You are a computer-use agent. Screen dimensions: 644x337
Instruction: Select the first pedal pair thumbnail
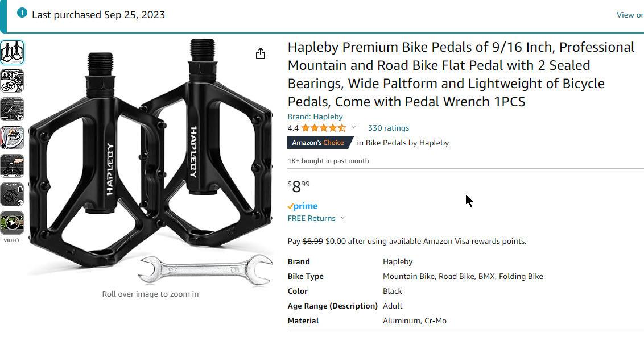point(12,52)
